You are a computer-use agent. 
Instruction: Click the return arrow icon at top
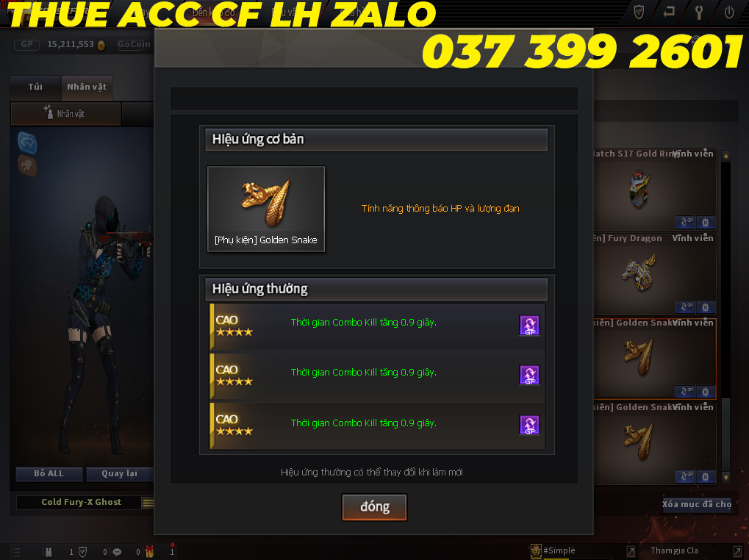tap(669, 12)
